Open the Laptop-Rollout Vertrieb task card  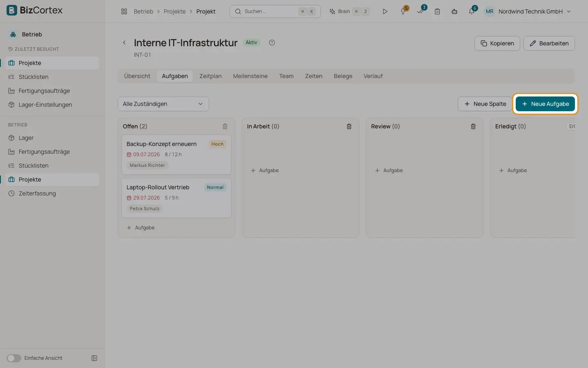[x=176, y=198]
